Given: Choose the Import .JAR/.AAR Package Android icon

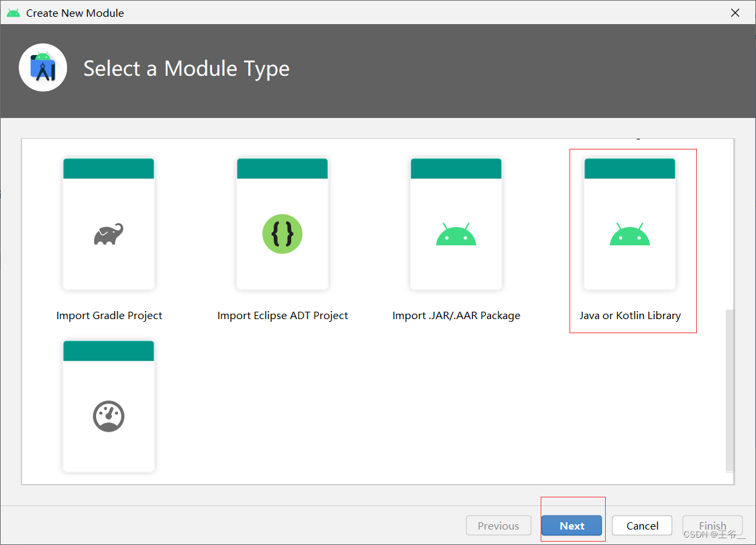Looking at the screenshot, I should pyautogui.click(x=455, y=234).
